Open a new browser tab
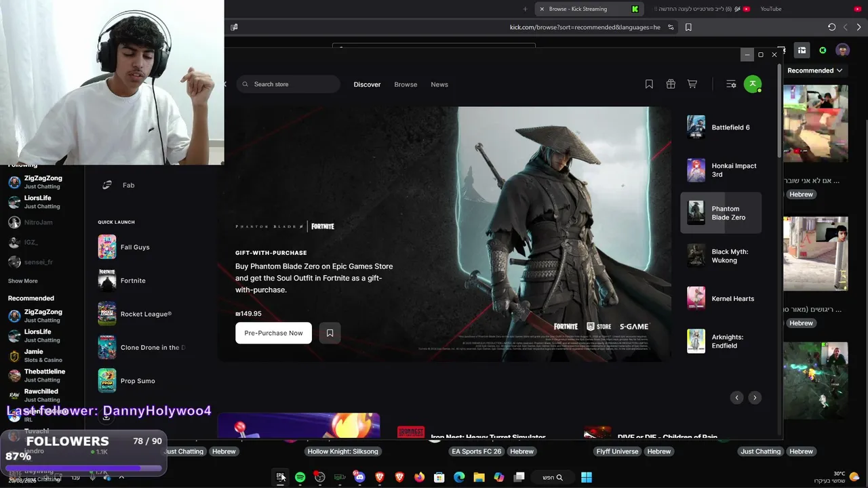The image size is (868, 488). pos(525,9)
